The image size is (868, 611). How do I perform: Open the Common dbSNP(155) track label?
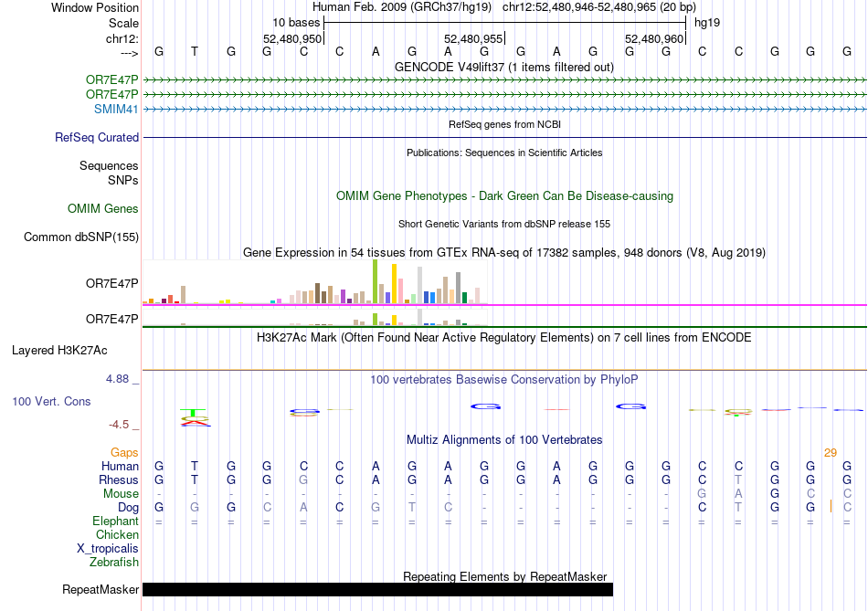[x=80, y=237]
